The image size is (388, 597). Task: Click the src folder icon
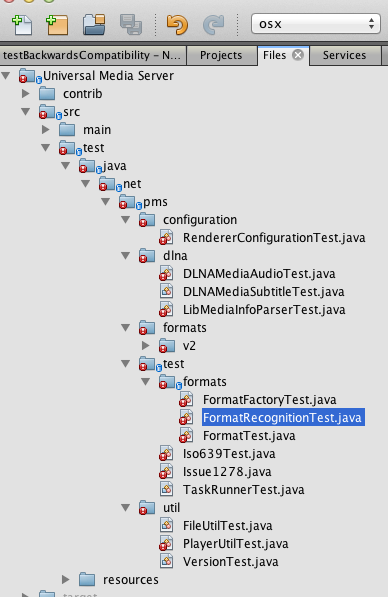coord(47,112)
